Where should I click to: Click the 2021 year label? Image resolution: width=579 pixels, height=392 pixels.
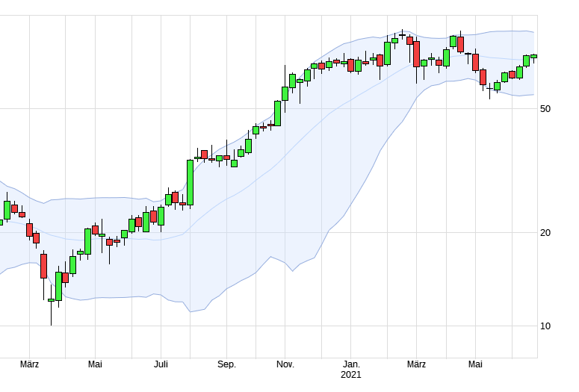(350, 375)
